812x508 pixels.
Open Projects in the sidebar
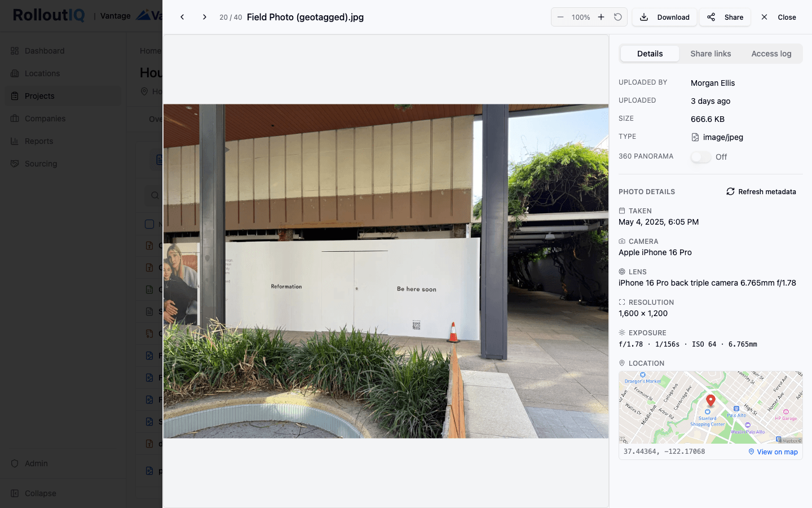(x=63, y=96)
